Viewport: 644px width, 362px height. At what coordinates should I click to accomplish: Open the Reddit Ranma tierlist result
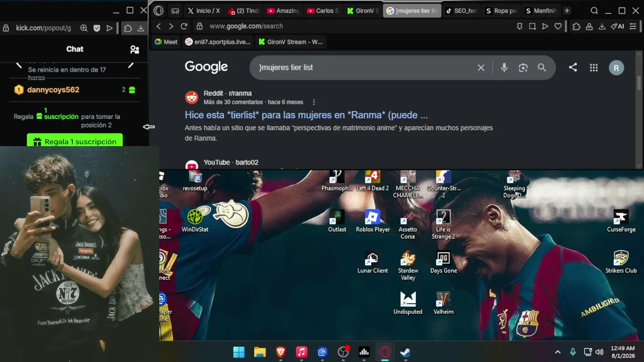[306, 115]
